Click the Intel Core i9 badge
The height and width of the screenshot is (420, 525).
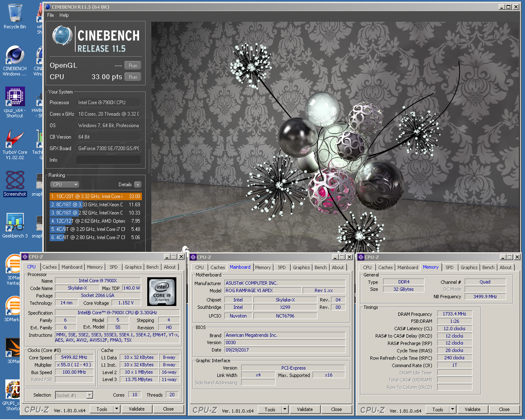(x=162, y=291)
